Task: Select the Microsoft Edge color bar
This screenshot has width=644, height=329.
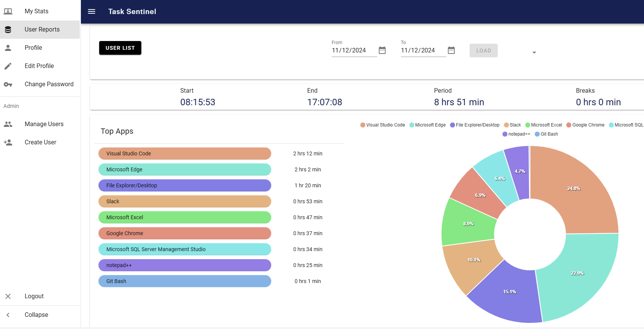Action: (x=185, y=169)
